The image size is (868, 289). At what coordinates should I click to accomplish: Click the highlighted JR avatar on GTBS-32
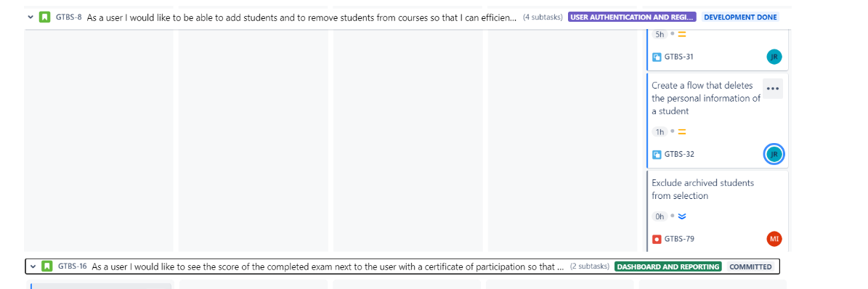coord(774,154)
